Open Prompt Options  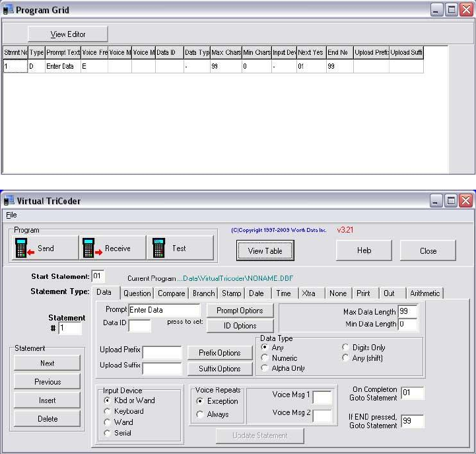click(240, 311)
